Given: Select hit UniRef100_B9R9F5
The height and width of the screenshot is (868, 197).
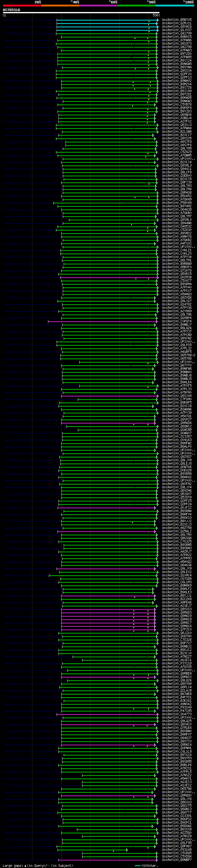Looking at the screenshot, I should pyautogui.click(x=177, y=402).
